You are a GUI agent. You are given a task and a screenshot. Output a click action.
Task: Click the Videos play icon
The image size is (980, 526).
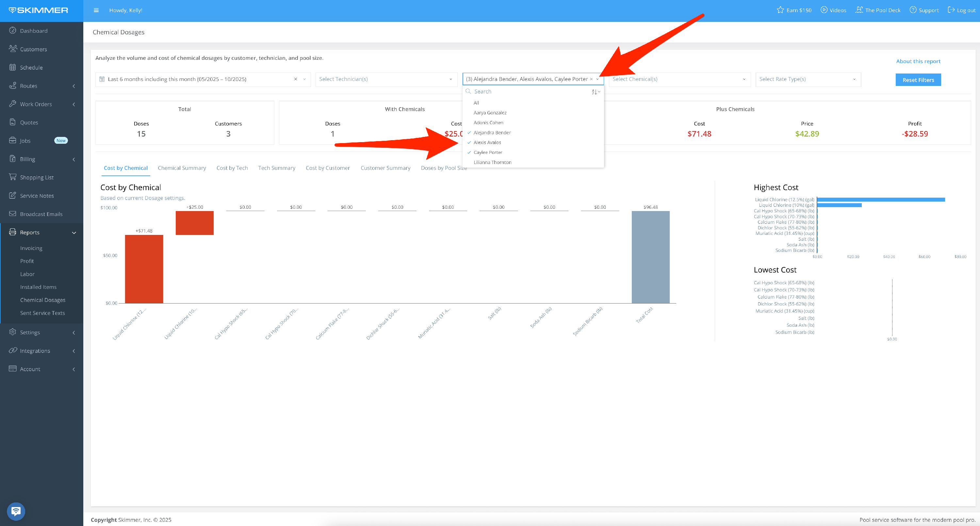click(824, 10)
